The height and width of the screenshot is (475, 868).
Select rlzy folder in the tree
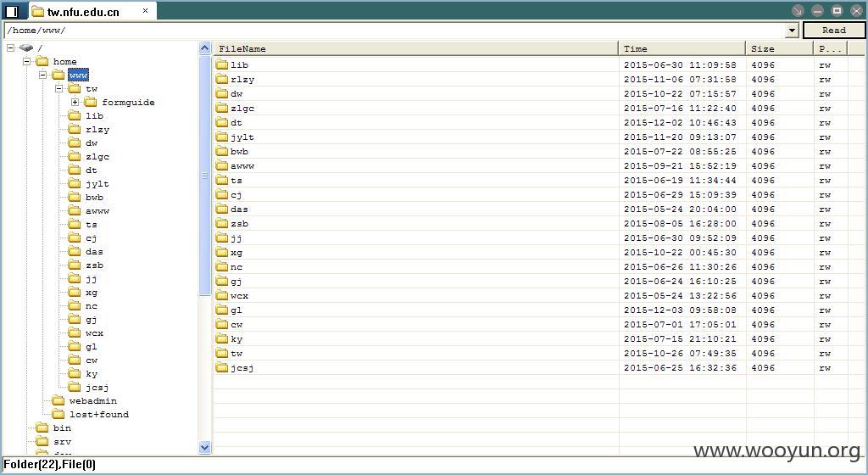[97, 130]
